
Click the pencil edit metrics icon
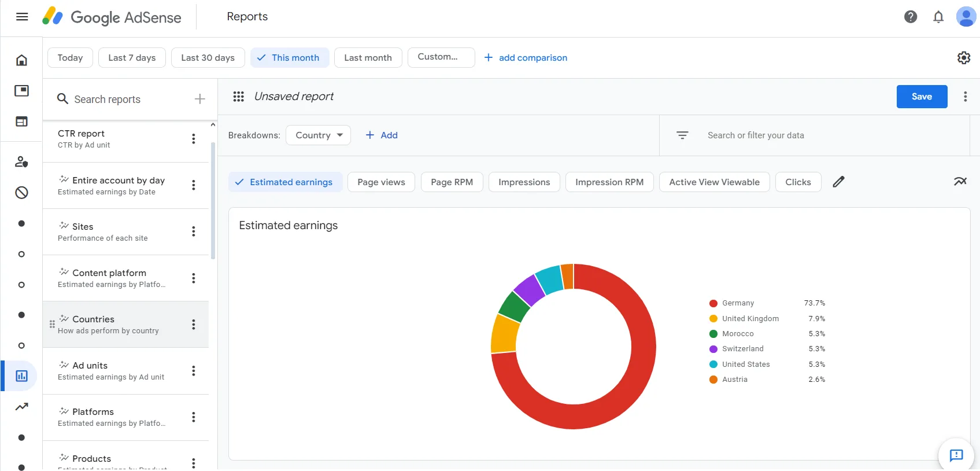pyautogui.click(x=838, y=182)
